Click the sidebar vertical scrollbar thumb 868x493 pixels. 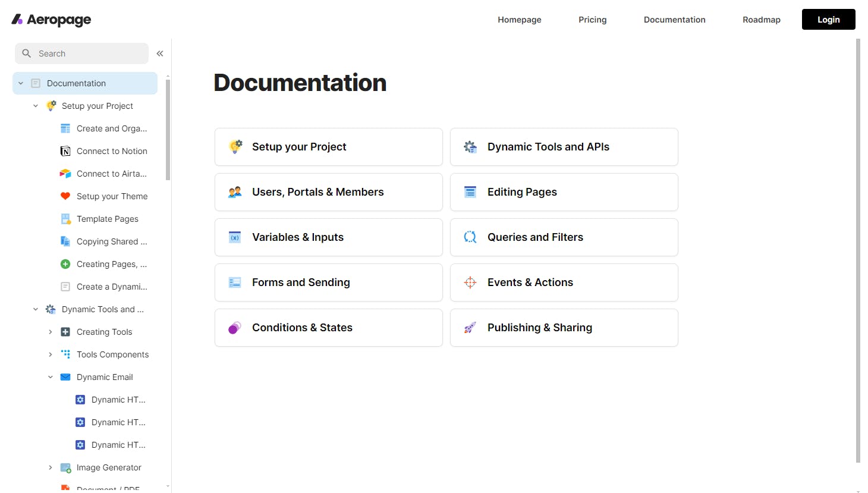point(168,130)
